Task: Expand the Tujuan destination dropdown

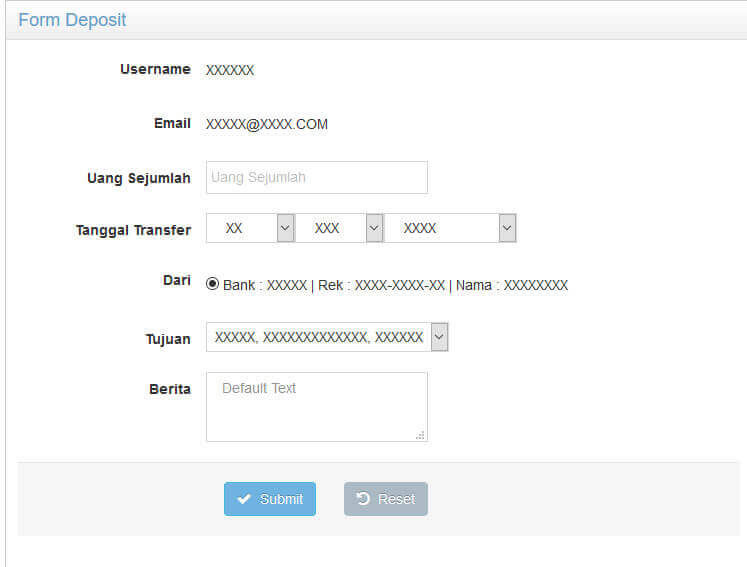Action: (x=327, y=337)
